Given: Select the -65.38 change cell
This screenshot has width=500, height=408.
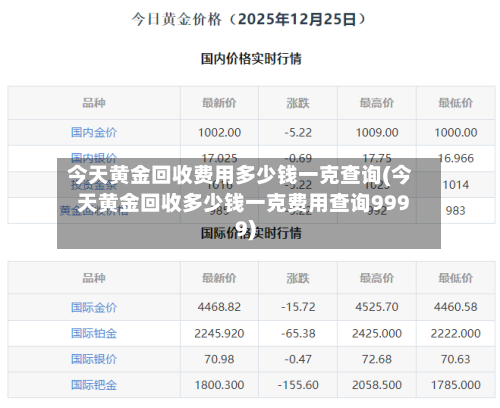Looking at the screenshot, I should [x=298, y=333].
